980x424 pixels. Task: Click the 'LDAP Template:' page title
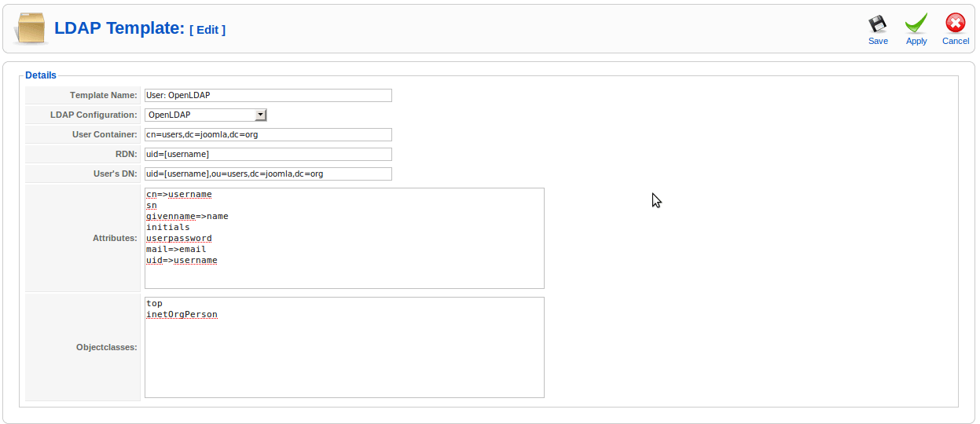119,29
